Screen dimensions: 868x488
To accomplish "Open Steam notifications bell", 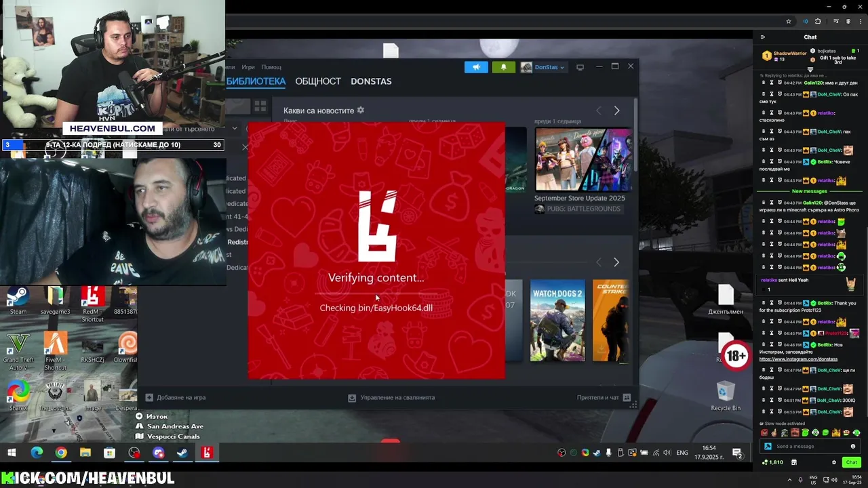I will pos(503,67).
